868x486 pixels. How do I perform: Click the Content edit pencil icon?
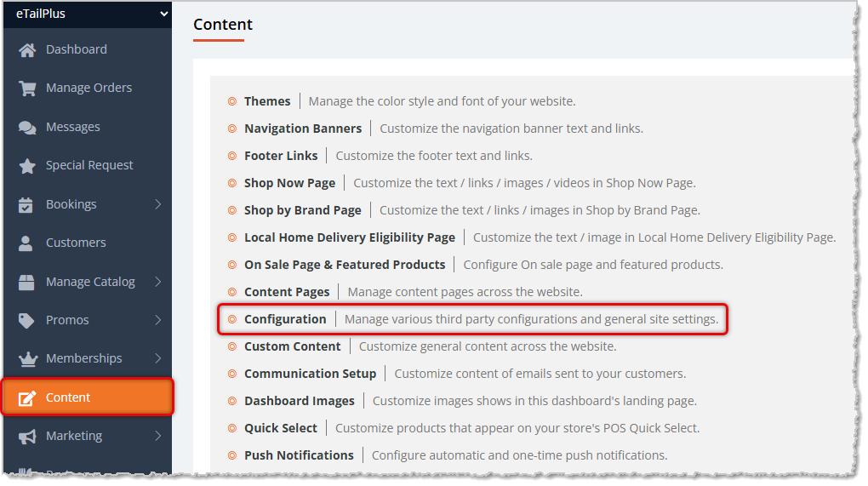(x=26, y=398)
